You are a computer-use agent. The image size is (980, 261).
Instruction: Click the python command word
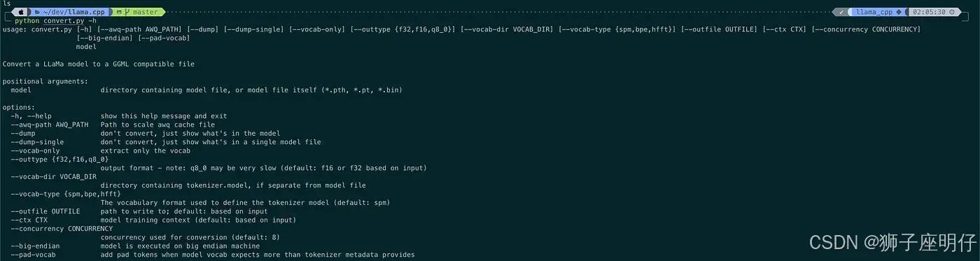pyautogui.click(x=27, y=20)
